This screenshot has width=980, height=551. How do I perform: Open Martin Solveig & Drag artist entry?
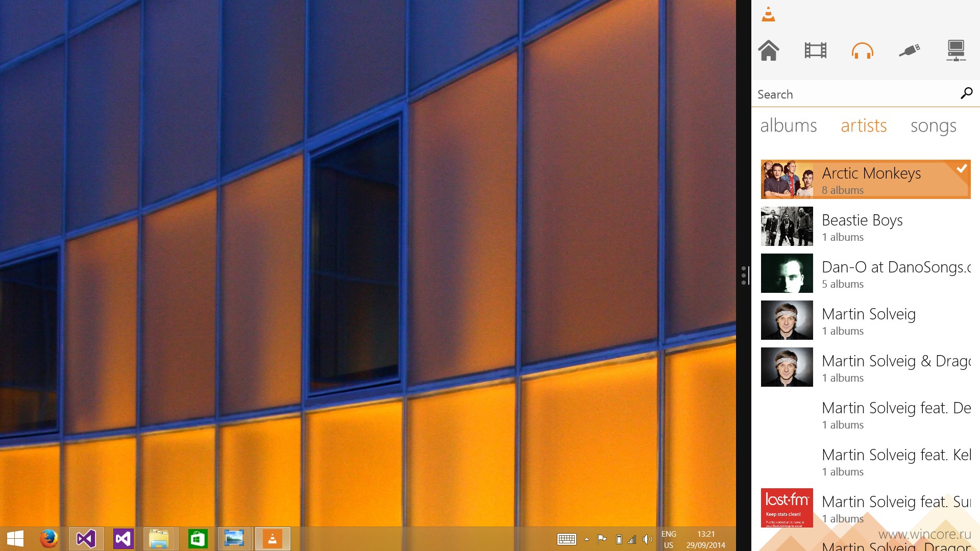866,367
